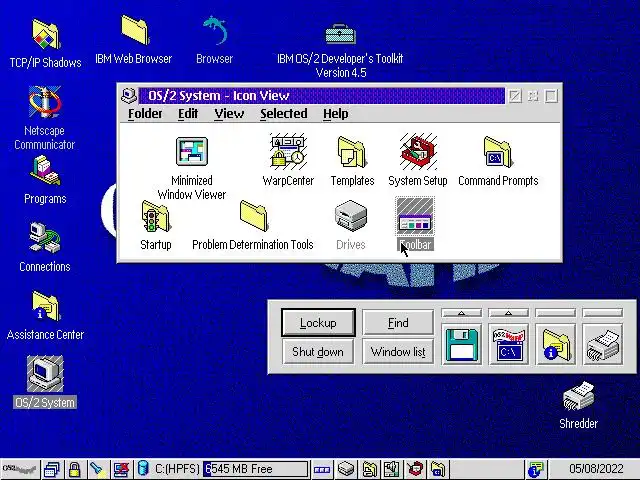This screenshot has height=480, width=640.
Task: Open the Connections desktop icon
Action: pyautogui.click(x=45, y=238)
